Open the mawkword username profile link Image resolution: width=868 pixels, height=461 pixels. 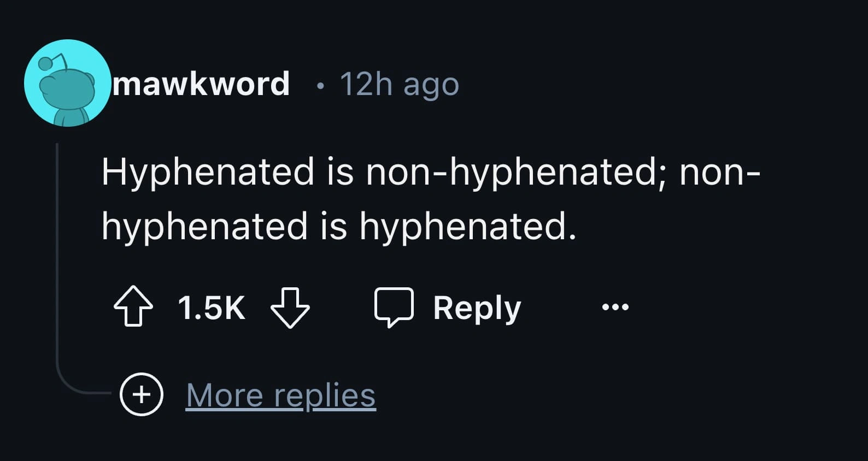[201, 84]
